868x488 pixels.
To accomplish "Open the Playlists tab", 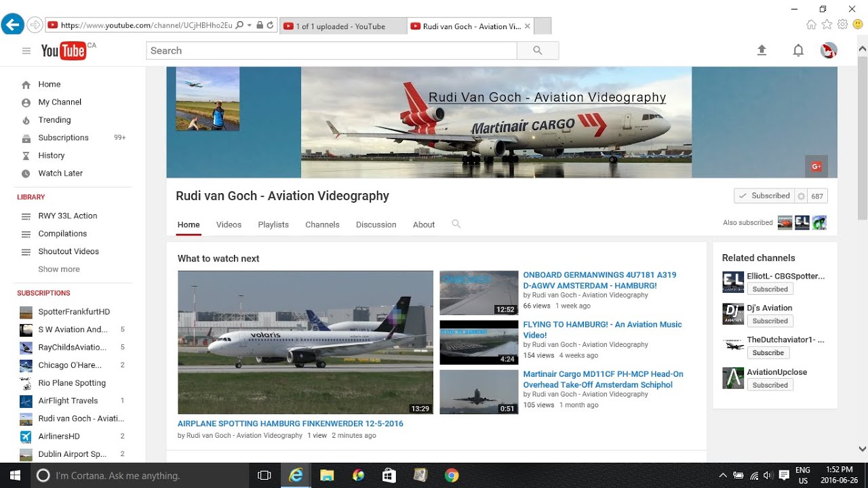I will (x=273, y=224).
